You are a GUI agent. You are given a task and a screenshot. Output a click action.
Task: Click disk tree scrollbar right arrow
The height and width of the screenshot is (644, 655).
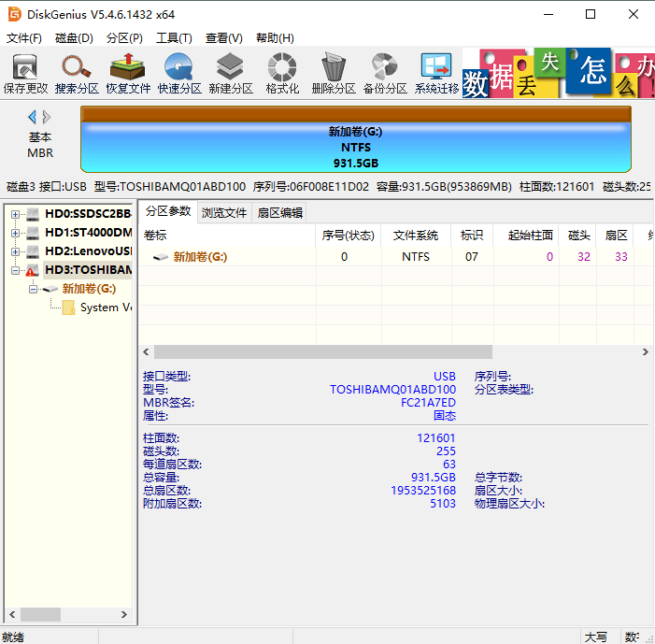pyautogui.click(x=124, y=614)
